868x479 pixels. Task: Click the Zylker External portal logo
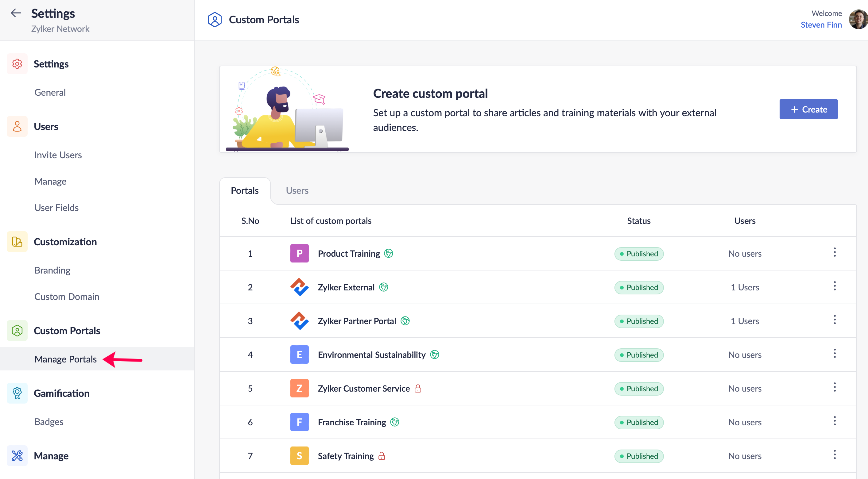tap(299, 287)
